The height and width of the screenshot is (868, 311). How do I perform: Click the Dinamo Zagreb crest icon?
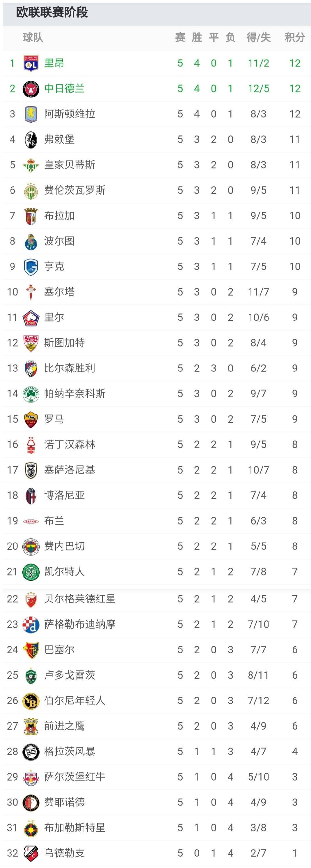[x=31, y=624]
